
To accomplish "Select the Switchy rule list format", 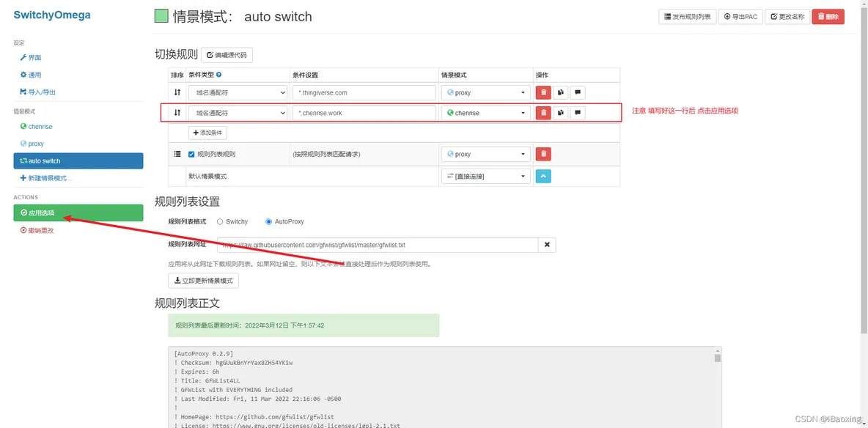I will pyautogui.click(x=220, y=221).
